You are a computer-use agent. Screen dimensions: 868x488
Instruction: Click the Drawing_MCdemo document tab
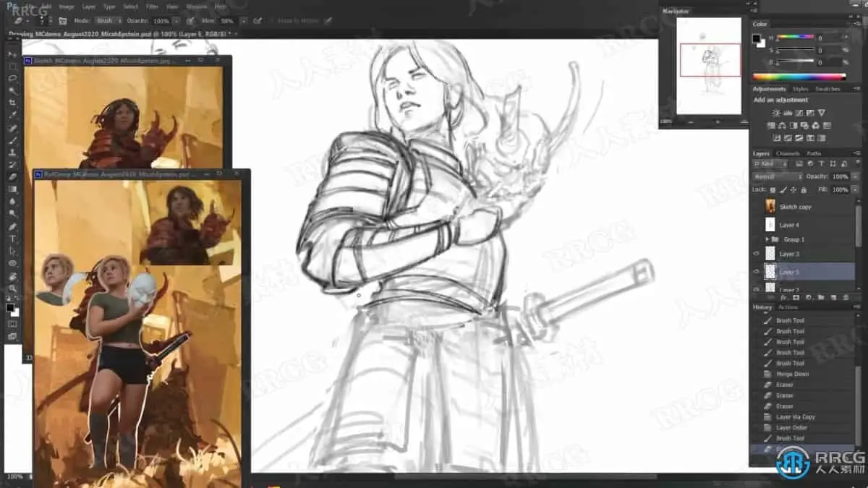119,34
